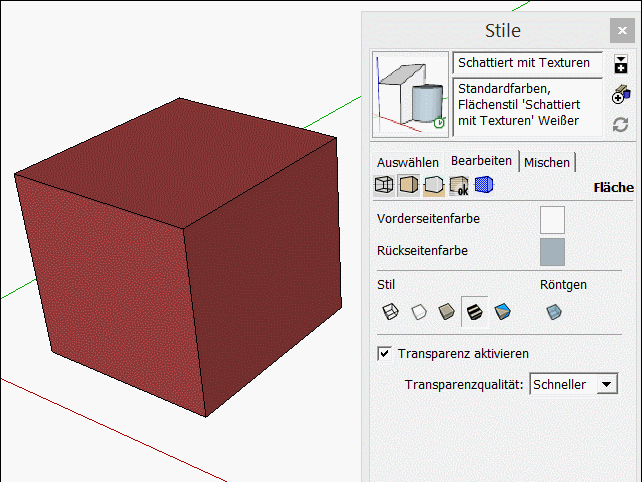The image size is (642, 482).
Task: Toggle the Röntgen X-ray mode
Action: point(553,312)
